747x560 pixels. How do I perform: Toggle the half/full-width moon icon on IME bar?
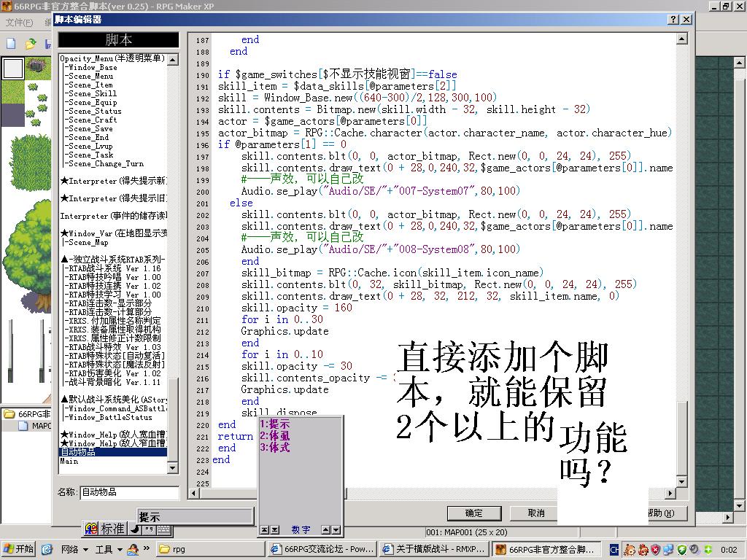tap(135, 529)
